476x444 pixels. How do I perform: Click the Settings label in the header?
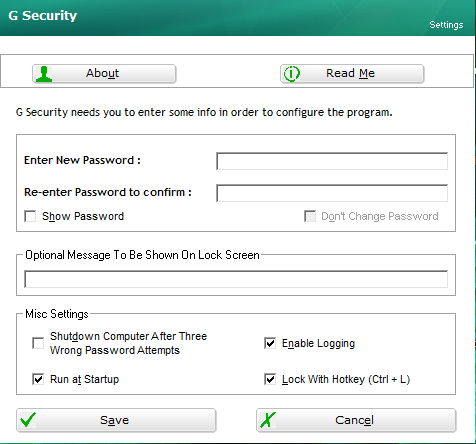(x=446, y=25)
